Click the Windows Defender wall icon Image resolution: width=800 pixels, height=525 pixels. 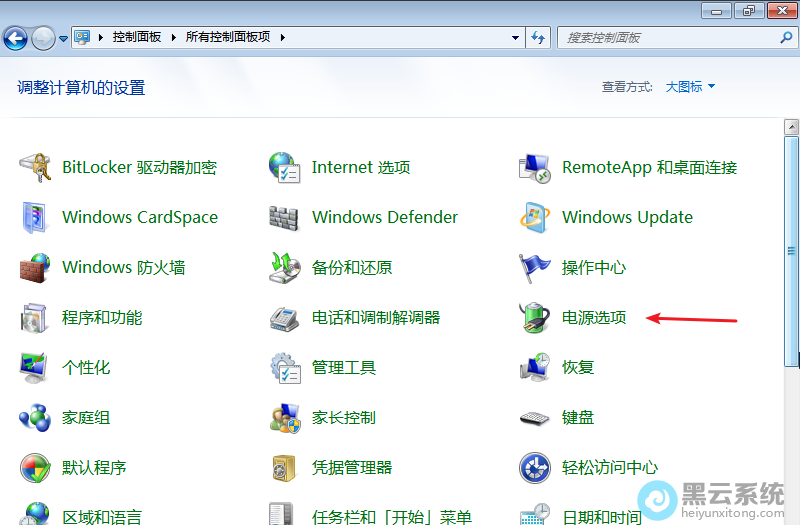point(285,218)
